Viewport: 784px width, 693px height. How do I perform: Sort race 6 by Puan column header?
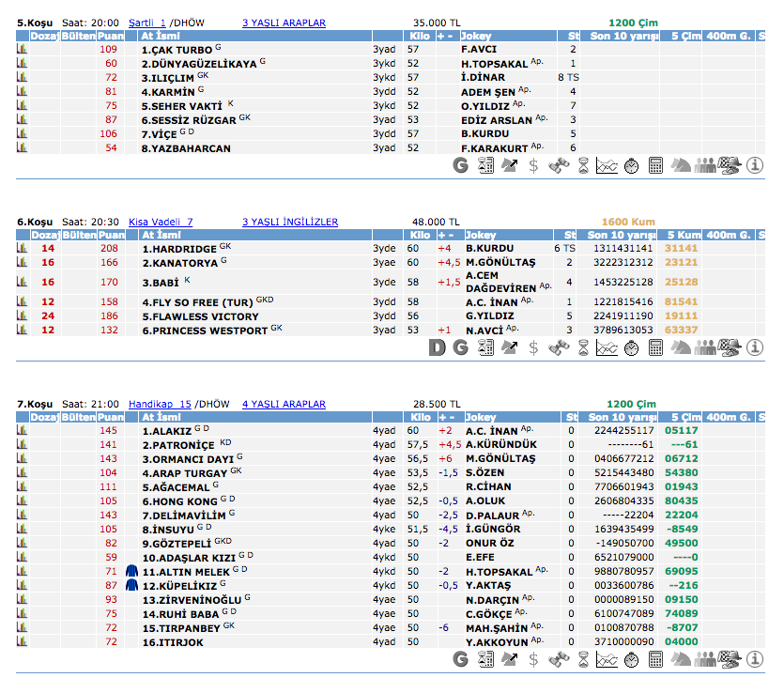click(x=111, y=235)
